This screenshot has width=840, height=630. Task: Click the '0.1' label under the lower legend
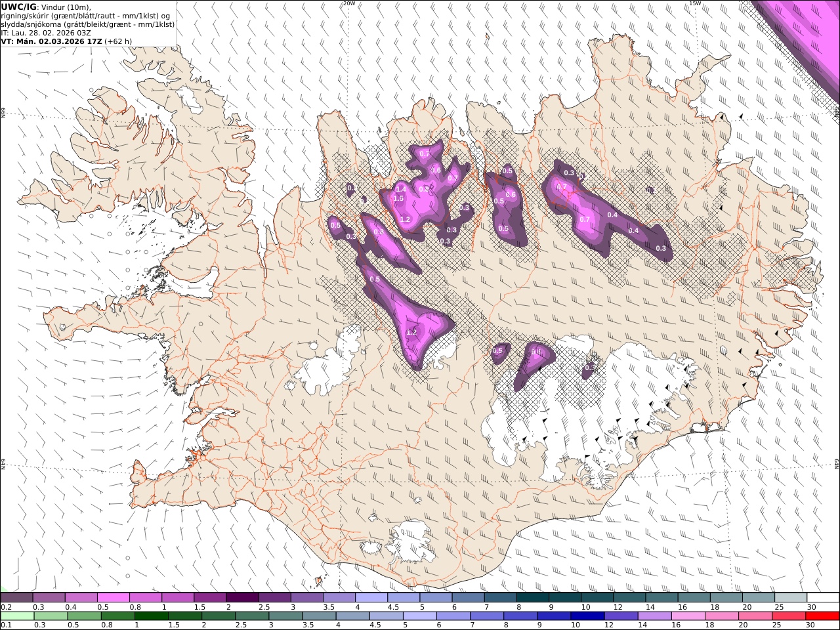5,625
